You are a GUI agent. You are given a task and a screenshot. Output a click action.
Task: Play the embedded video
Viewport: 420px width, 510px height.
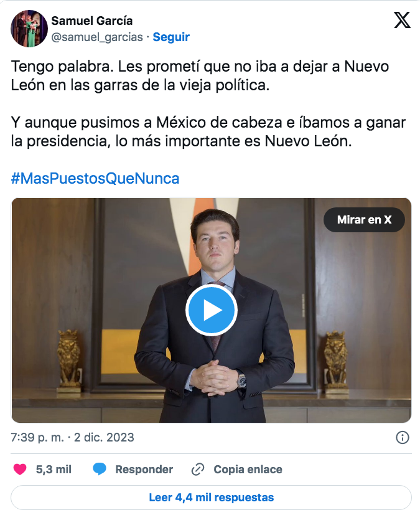pyautogui.click(x=212, y=310)
